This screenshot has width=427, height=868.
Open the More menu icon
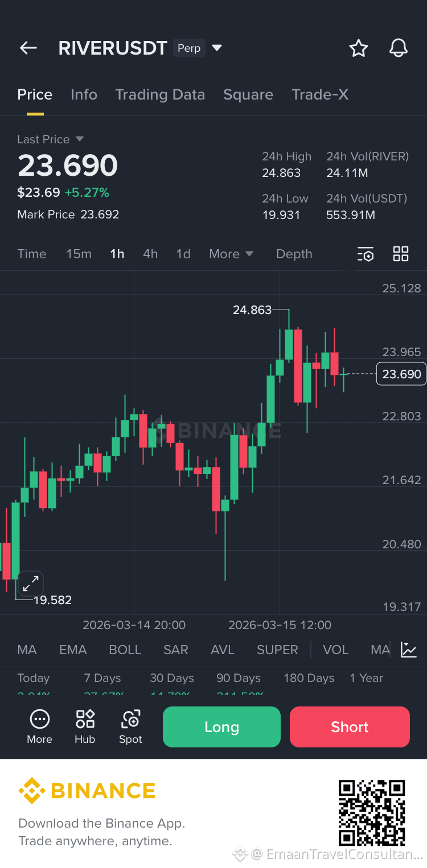pyautogui.click(x=39, y=720)
